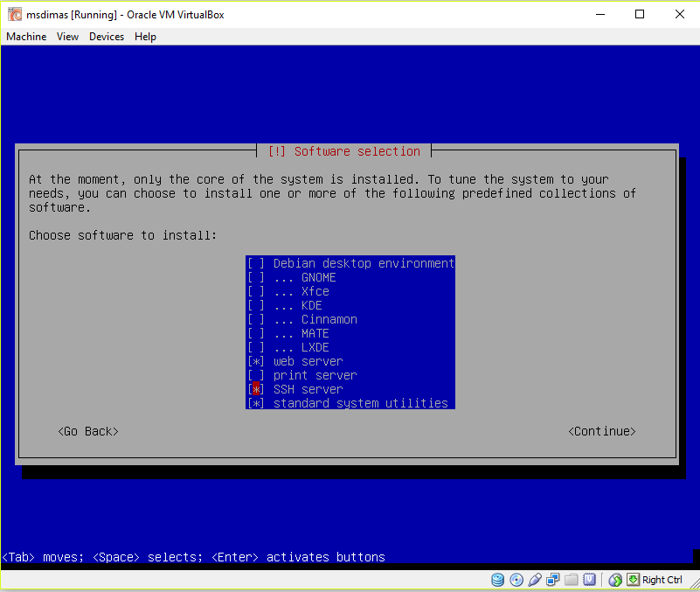700x592 pixels.
Task: Click the green arrow host key icon
Action: 633,580
